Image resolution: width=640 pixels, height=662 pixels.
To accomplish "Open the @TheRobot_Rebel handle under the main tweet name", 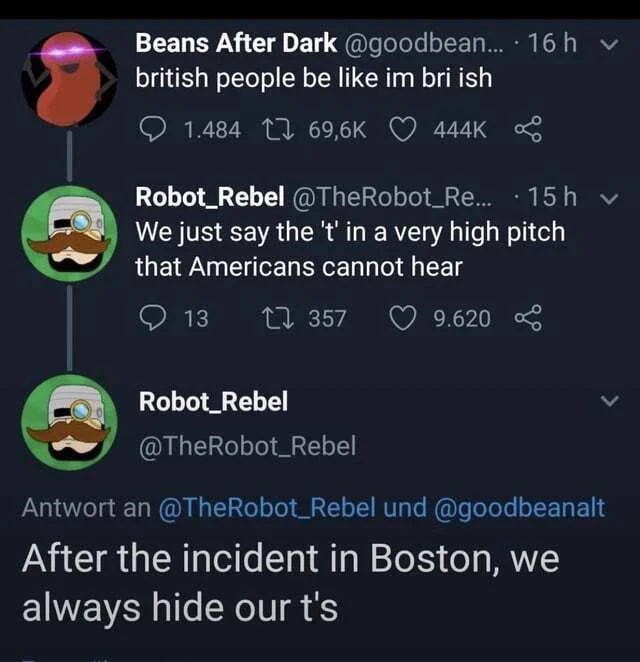I will point(248,446).
